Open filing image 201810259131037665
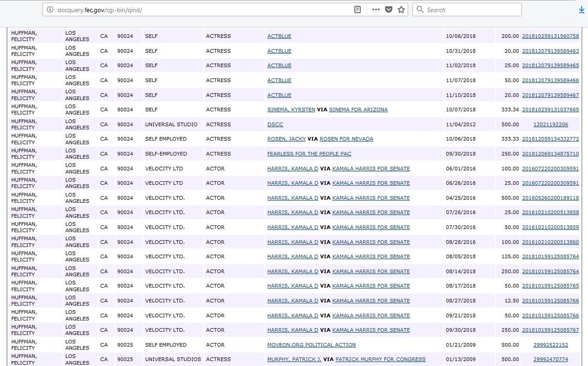The height and width of the screenshot is (366, 588). click(x=550, y=110)
